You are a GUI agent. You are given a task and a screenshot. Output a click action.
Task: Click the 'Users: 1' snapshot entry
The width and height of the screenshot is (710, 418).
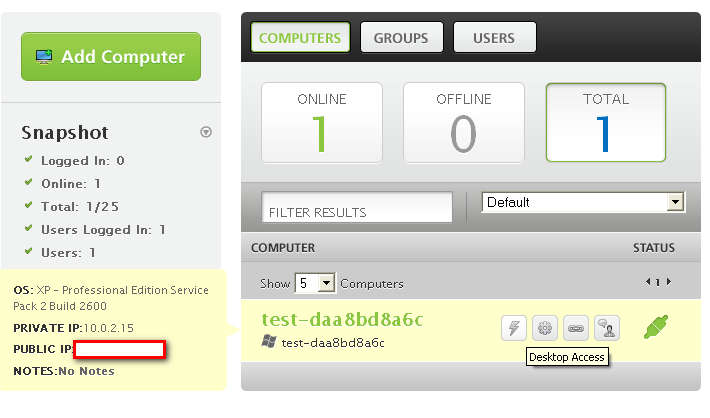pyautogui.click(x=68, y=253)
